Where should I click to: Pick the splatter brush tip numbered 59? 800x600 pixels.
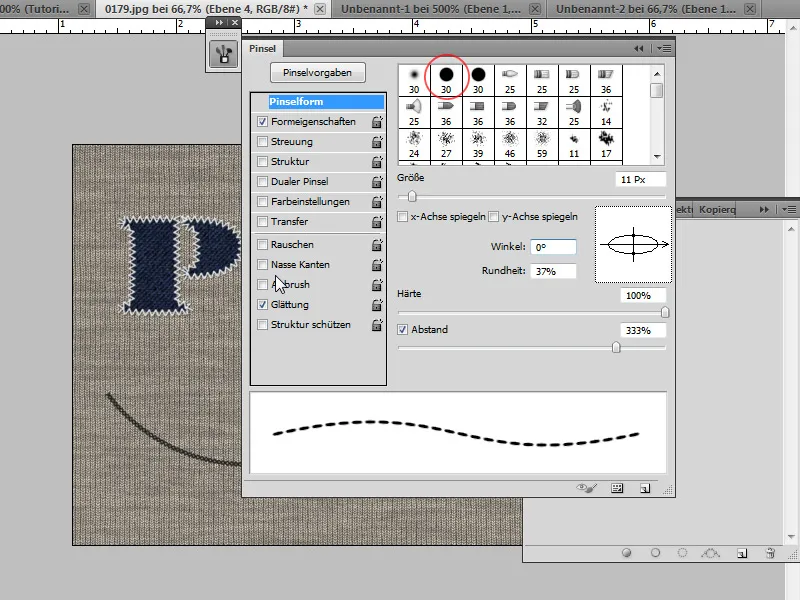pos(542,144)
